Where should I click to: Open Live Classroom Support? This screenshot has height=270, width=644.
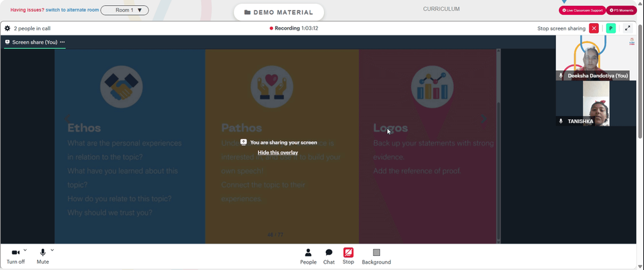(x=582, y=10)
